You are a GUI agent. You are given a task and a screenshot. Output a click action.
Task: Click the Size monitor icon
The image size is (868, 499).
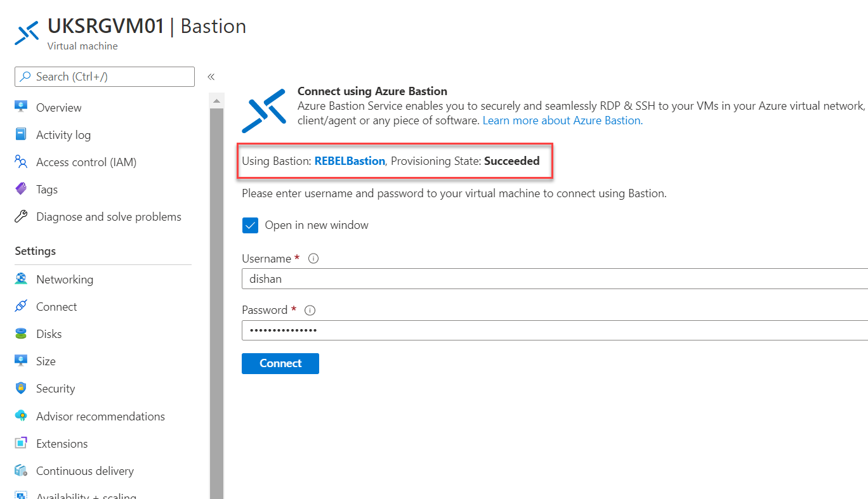[x=21, y=361]
